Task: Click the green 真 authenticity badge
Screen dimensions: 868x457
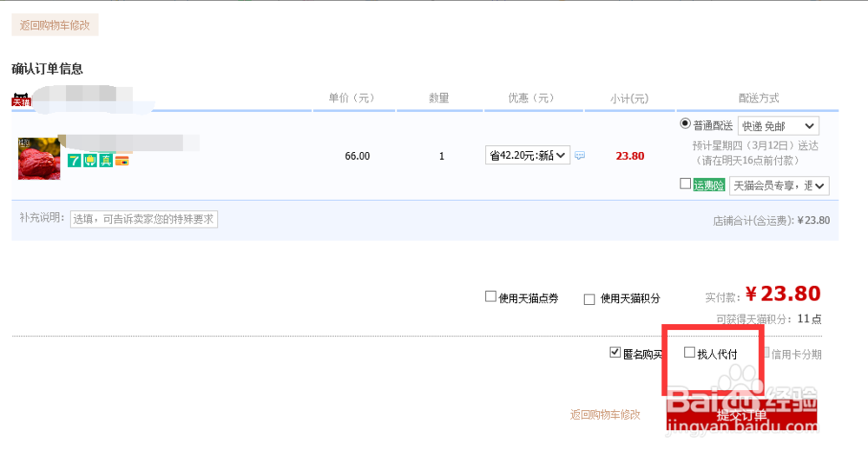Action: tap(106, 160)
